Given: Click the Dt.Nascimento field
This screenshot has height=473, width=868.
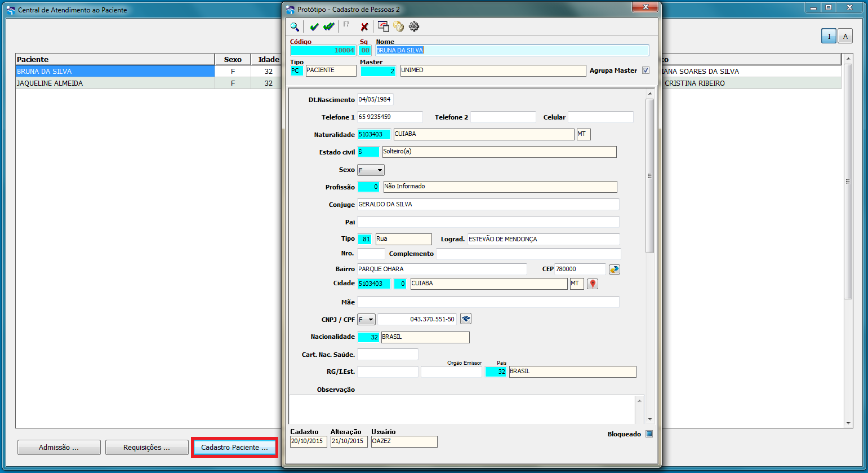Looking at the screenshot, I should coord(375,100).
